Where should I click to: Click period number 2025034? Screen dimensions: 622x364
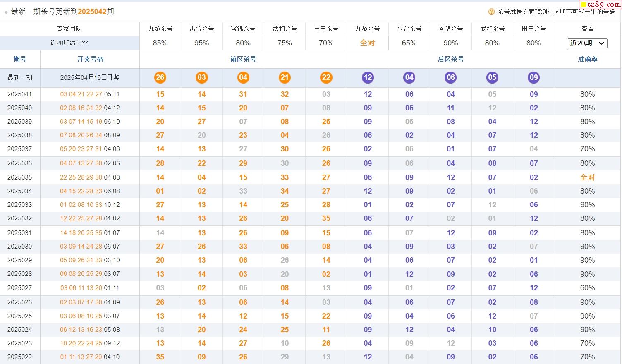pyautogui.click(x=20, y=191)
